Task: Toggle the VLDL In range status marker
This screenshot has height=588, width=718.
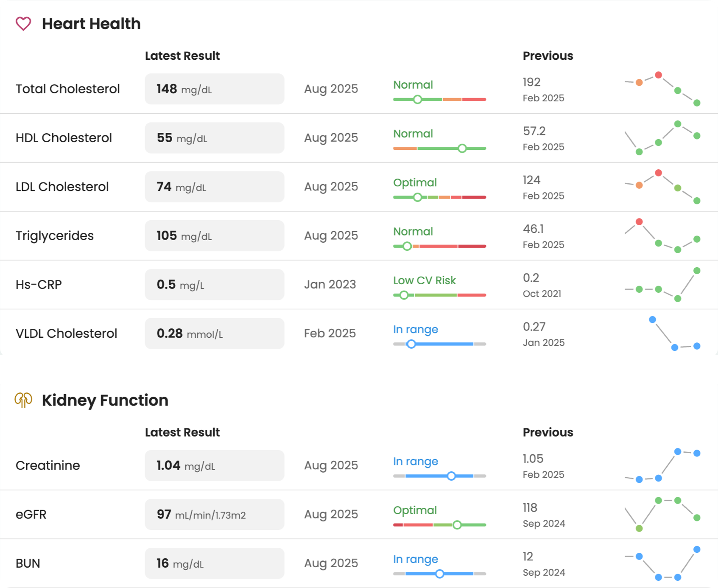Action: pyautogui.click(x=411, y=344)
